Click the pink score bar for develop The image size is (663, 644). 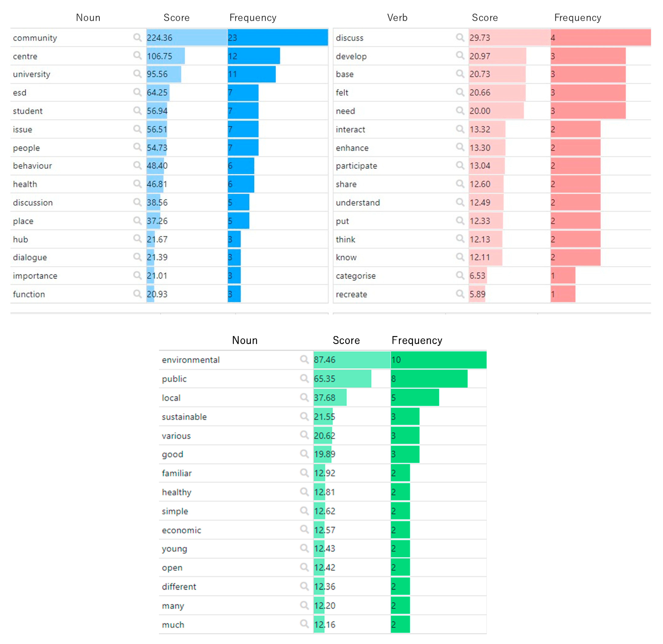click(497, 56)
